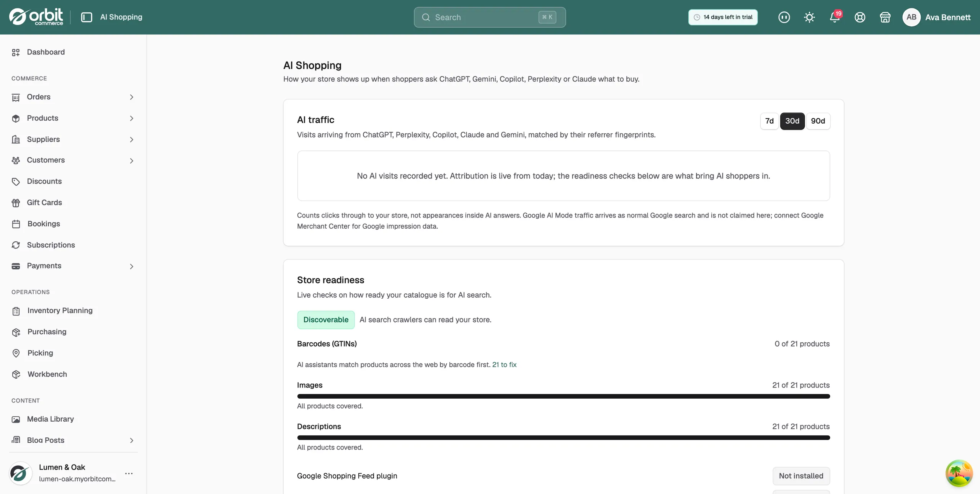Image resolution: width=980 pixels, height=494 pixels.
Task: Click the Customers people icon
Action: (16, 160)
